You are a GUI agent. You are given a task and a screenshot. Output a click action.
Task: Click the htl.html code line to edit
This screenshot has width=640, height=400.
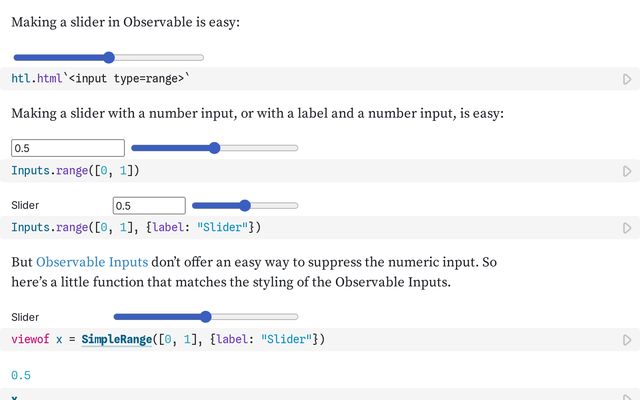[x=100, y=78]
